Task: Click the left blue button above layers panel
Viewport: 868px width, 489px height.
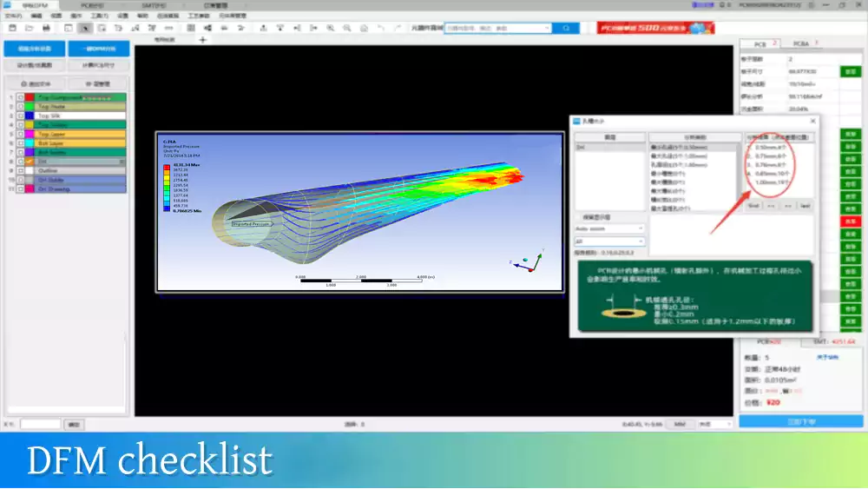Action: coord(35,49)
